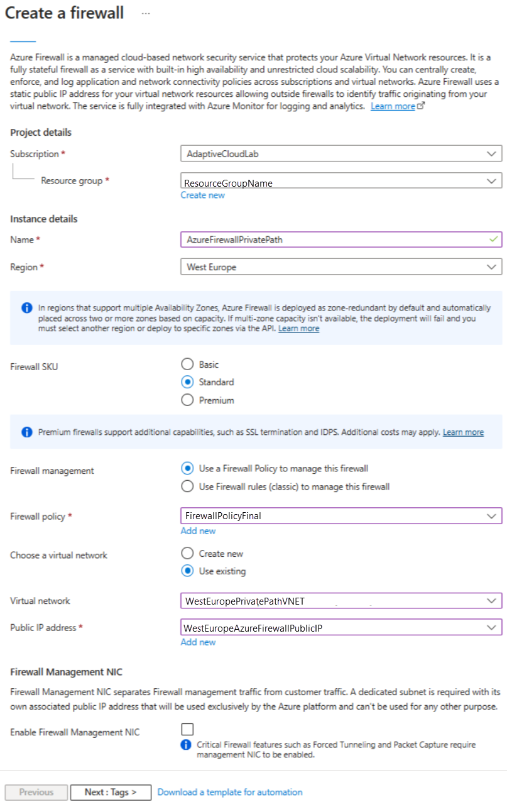The image size is (507, 812).
Task: Select the Premium firewall SKU
Action: point(187,400)
